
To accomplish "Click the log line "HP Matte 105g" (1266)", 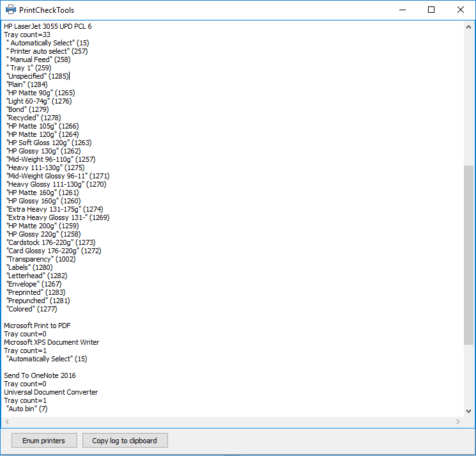I will (x=43, y=126).
